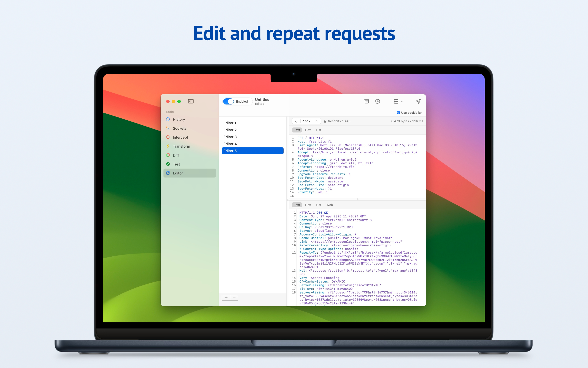Viewport: 588px width, 368px height.
Task: Select Editor 1 in the list
Action: 252,123
